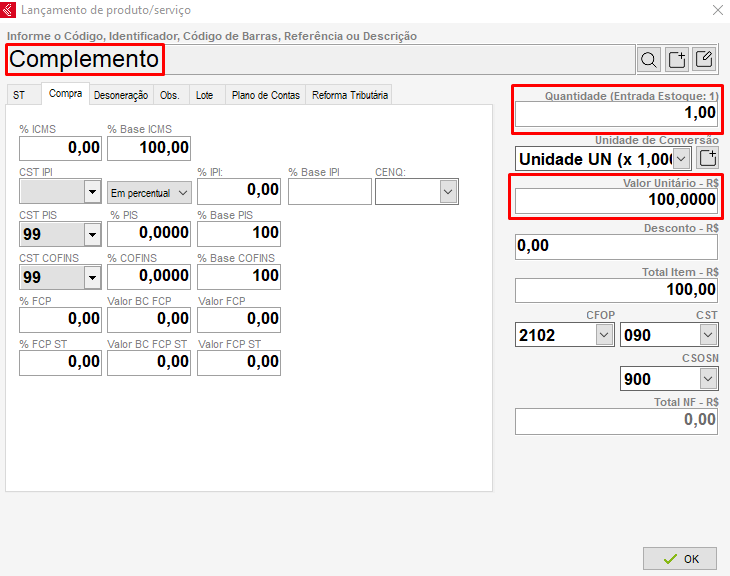Click the % PIS field
The height and width of the screenshot is (576, 730).
149,234
